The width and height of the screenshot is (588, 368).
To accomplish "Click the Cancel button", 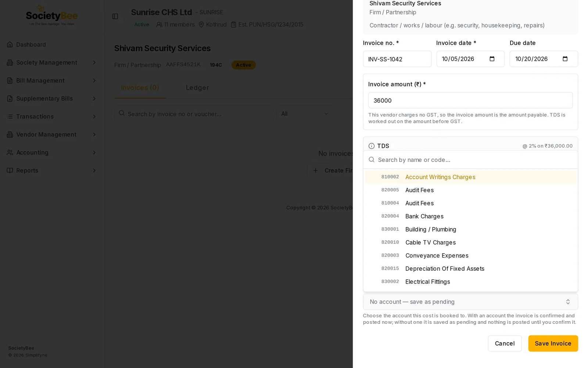I will [505, 343].
